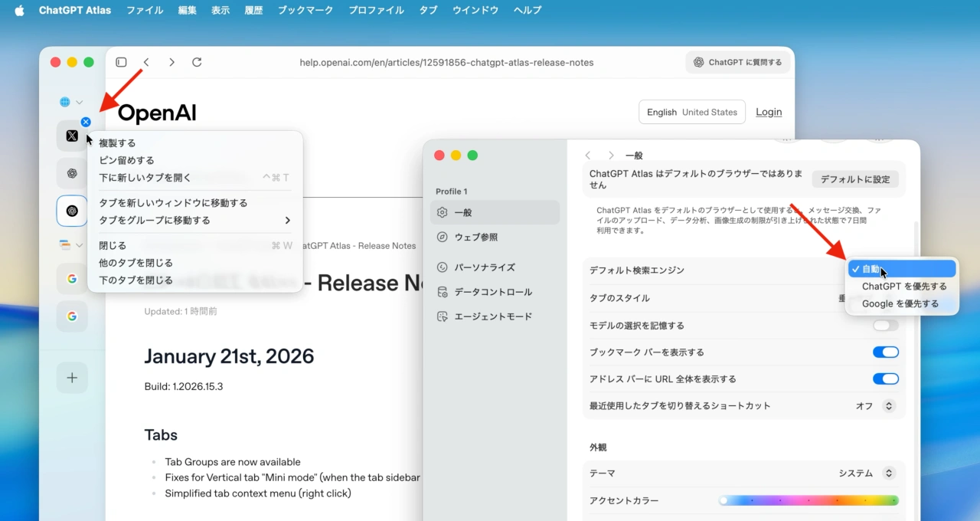Select a Google tab in the sidebar
The image size is (980, 521).
[x=71, y=279]
